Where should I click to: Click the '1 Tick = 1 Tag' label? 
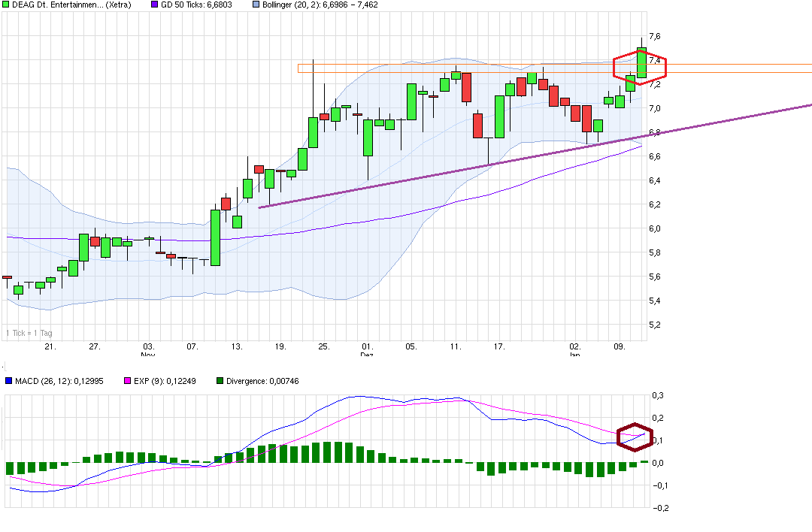29,334
